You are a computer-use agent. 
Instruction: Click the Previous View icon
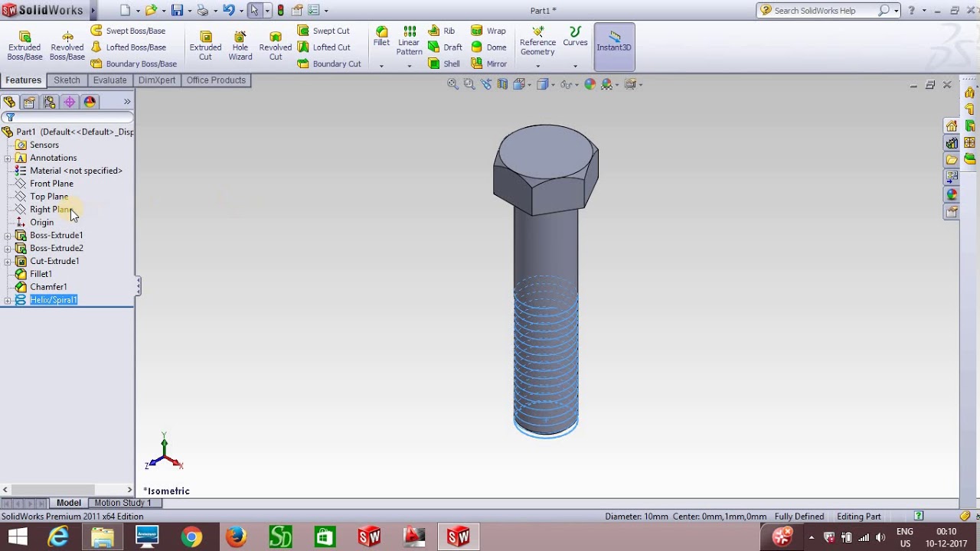(486, 84)
